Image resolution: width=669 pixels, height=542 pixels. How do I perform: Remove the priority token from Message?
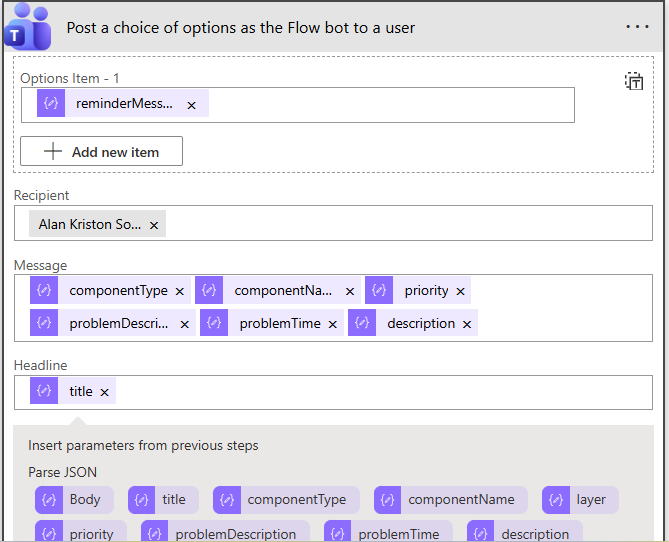460,292
